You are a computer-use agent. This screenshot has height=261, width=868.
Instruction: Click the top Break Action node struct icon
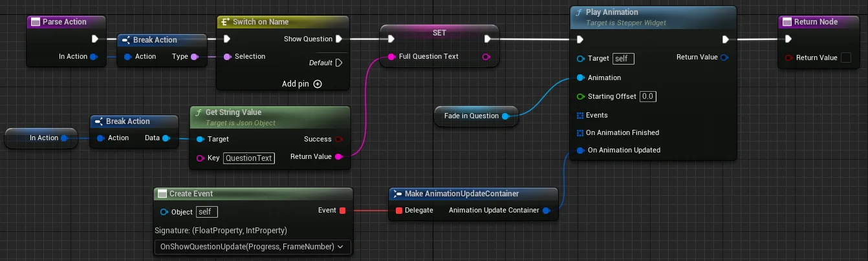point(126,40)
